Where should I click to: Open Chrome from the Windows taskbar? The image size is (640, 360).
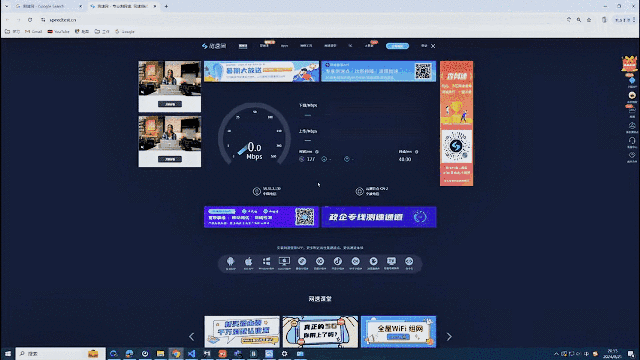[176, 354]
